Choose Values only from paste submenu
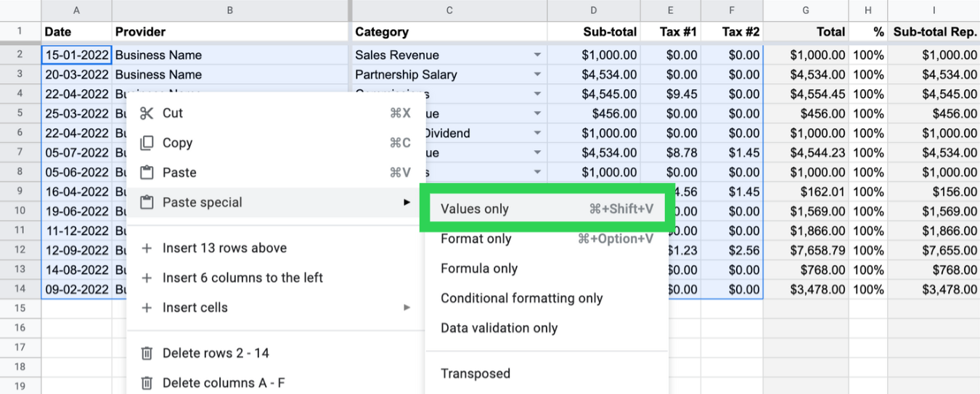The height and width of the screenshot is (394, 980). (474, 209)
